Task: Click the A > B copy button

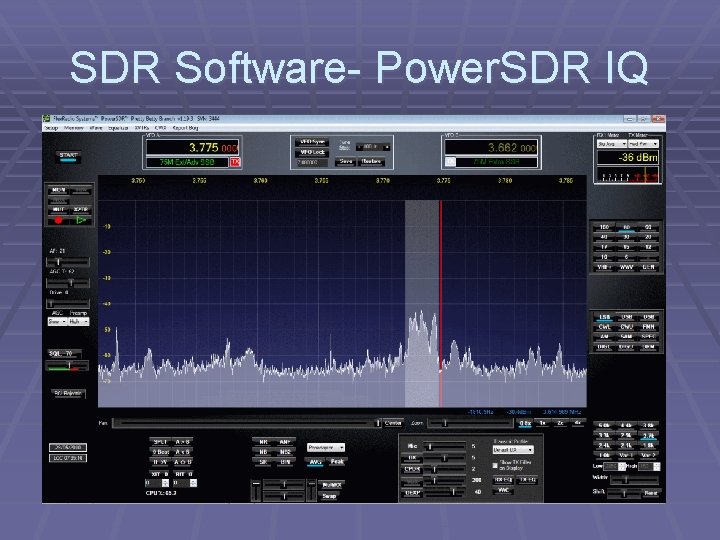Action: (182, 442)
